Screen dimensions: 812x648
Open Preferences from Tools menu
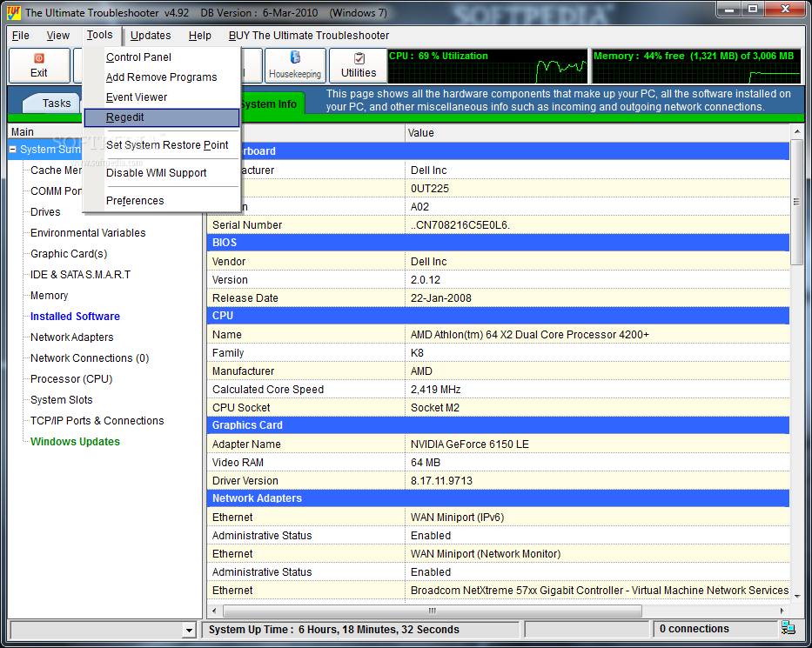coord(162,201)
